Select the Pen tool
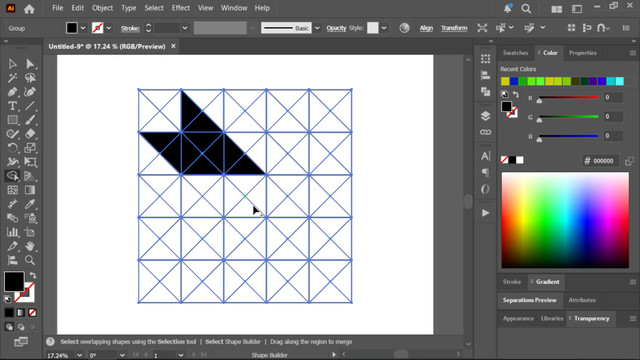This screenshot has width=640, height=360. (12, 92)
